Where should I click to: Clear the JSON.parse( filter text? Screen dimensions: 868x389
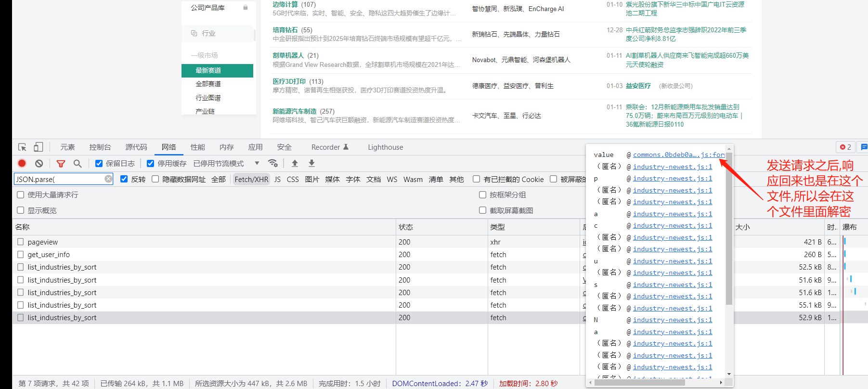click(x=108, y=179)
